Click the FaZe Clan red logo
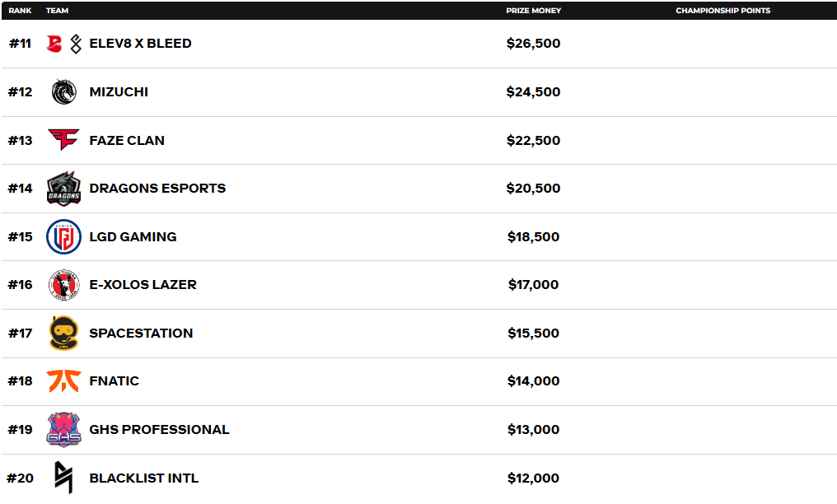The image size is (837, 504). pyautogui.click(x=63, y=140)
